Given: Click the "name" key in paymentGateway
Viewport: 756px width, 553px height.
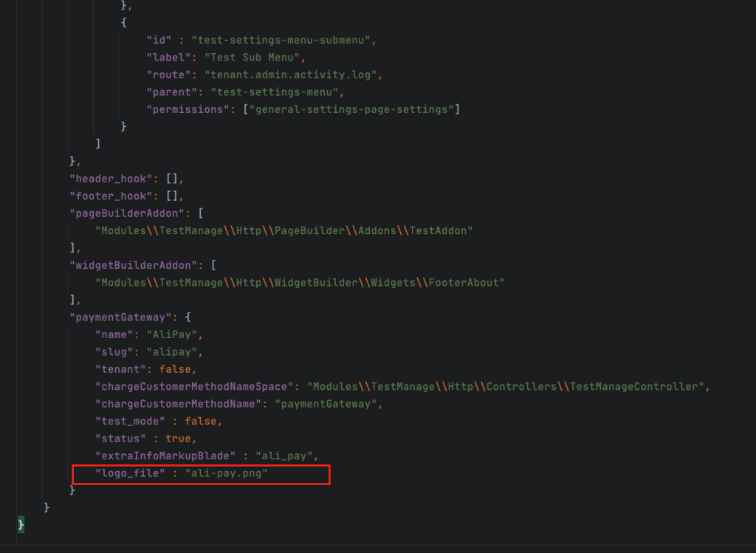Looking at the screenshot, I should click(x=114, y=335).
